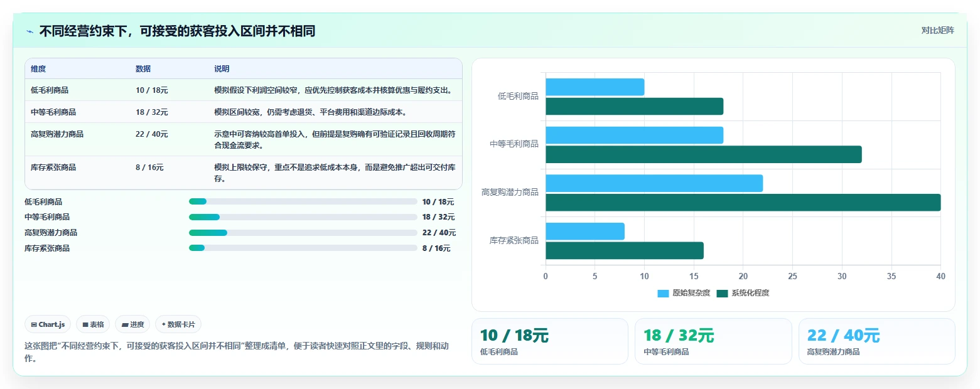Click the 中等毛利商品 chart axis label
Image resolution: width=980 pixels, height=389 pixels.
coord(514,144)
